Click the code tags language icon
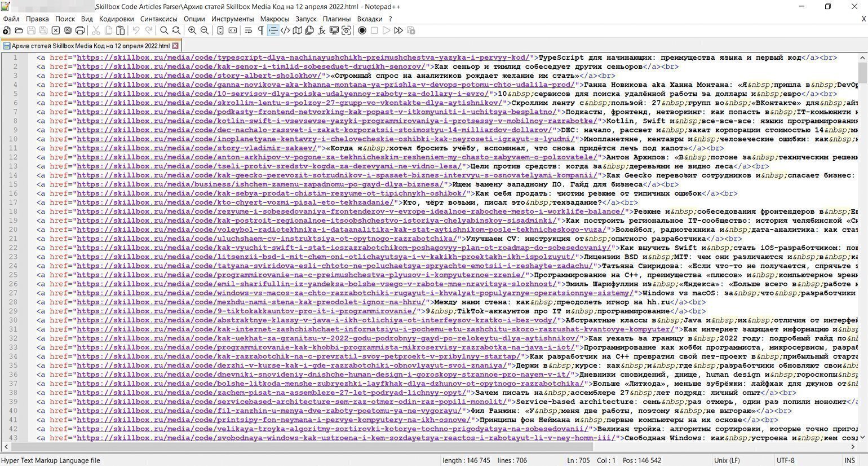This screenshot has height=466, width=868. point(285,30)
